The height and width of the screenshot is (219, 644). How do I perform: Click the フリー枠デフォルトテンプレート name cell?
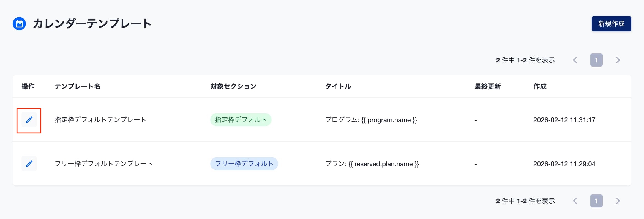103,164
